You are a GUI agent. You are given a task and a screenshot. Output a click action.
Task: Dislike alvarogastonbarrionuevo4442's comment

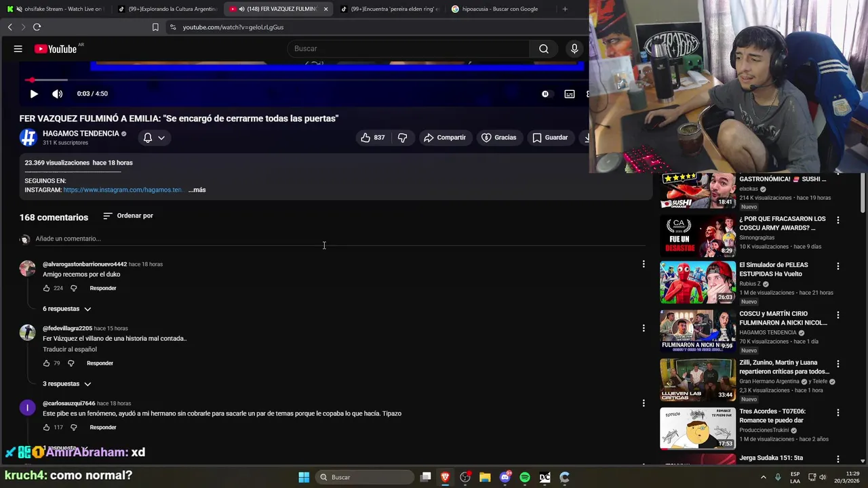click(74, 288)
